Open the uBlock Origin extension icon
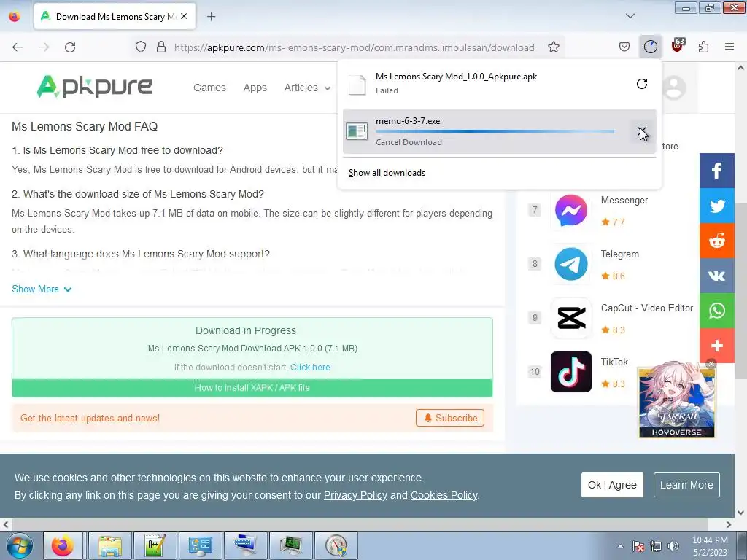Screen dimensions: 747x560 click(678, 46)
